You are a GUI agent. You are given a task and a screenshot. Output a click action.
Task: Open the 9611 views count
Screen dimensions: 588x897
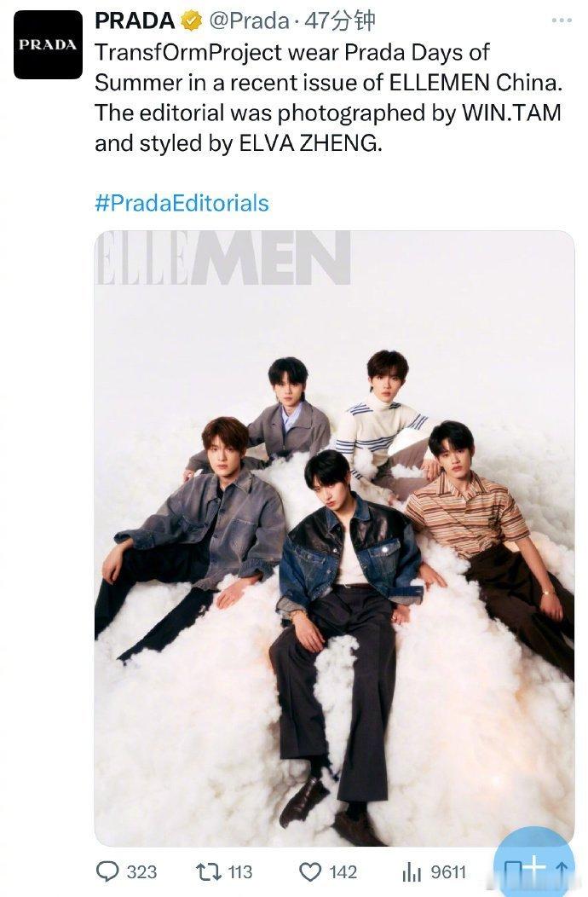coord(448,871)
